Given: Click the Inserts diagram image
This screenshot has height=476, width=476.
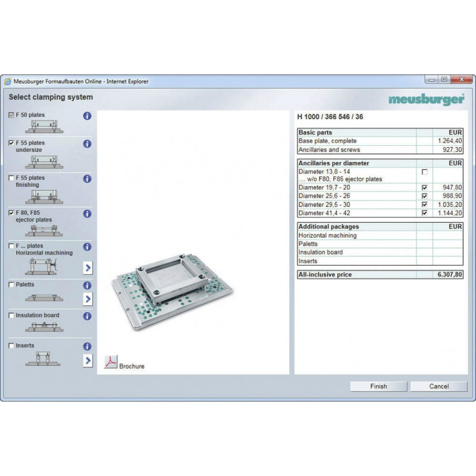Looking at the screenshot, I should point(43,359).
